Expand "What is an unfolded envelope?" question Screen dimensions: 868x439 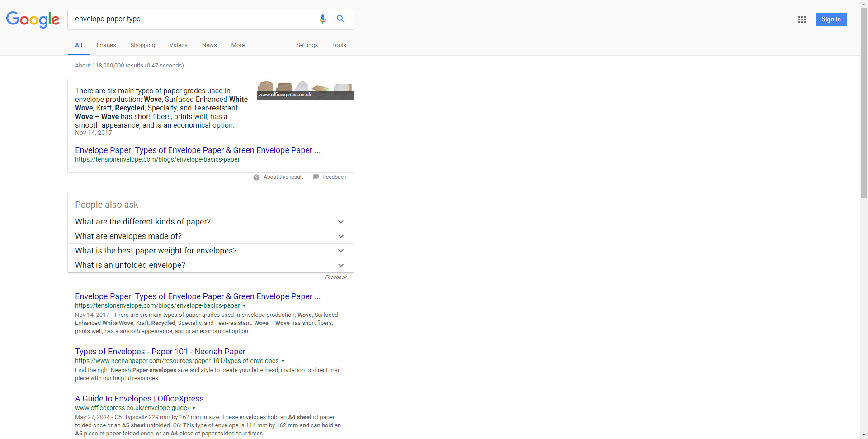pyautogui.click(x=341, y=265)
